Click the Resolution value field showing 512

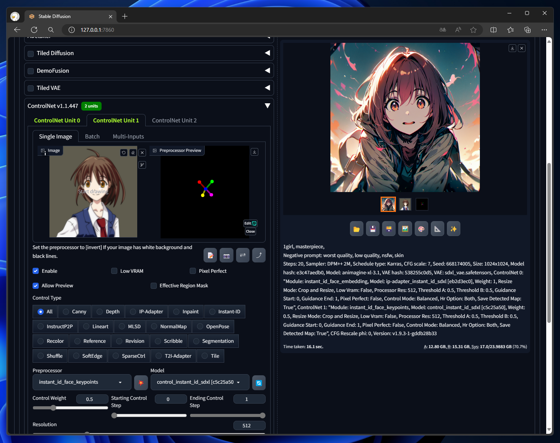[249, 425]
